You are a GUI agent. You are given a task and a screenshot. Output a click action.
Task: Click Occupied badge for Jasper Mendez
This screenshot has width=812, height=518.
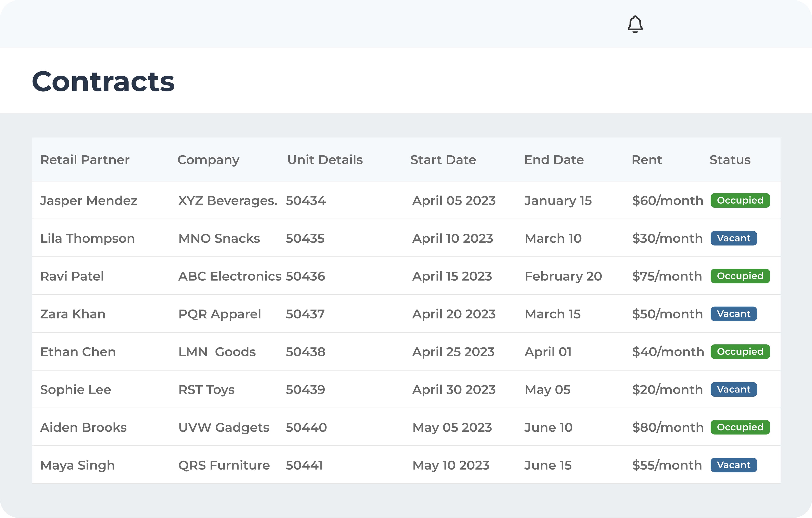point(740,200)
